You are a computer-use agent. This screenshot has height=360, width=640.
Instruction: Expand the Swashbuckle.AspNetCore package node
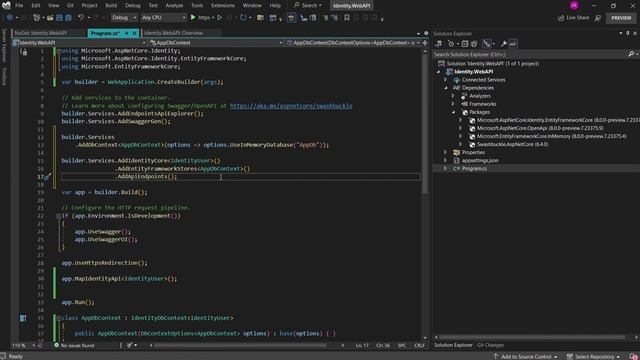(x=461, y=144)
